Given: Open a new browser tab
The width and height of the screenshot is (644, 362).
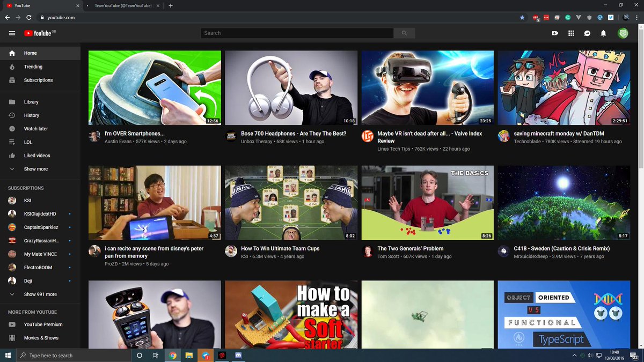Looking at the screenshot, I should tap(171, 5).
